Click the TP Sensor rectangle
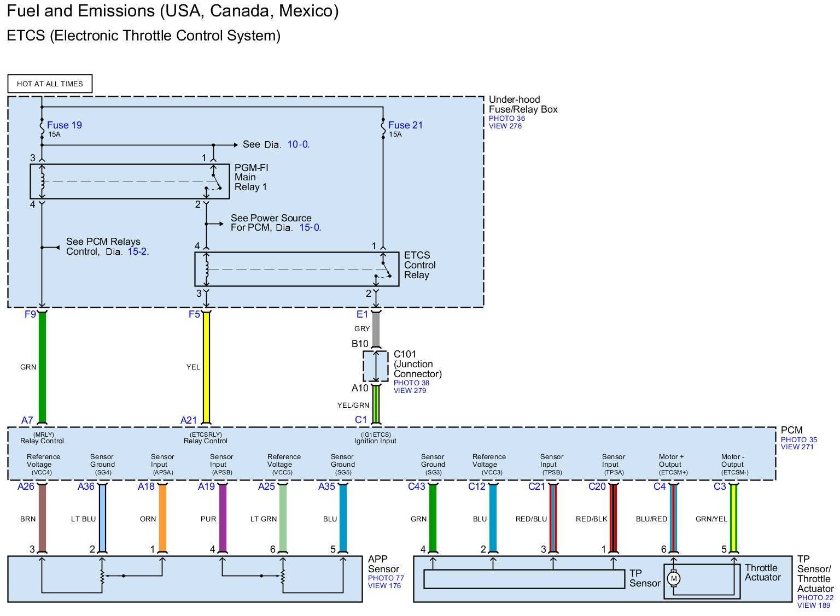 click(523, 579)
